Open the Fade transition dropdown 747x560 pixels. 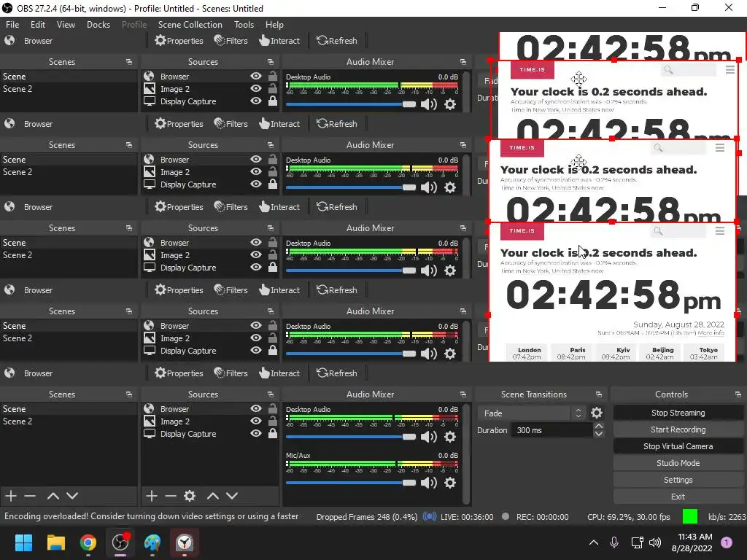click(x=532, y=413)
